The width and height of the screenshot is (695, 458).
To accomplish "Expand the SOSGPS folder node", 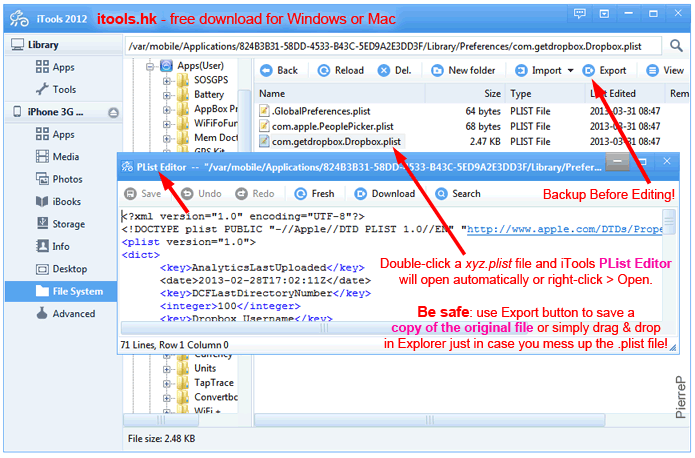I will point(167,81).
